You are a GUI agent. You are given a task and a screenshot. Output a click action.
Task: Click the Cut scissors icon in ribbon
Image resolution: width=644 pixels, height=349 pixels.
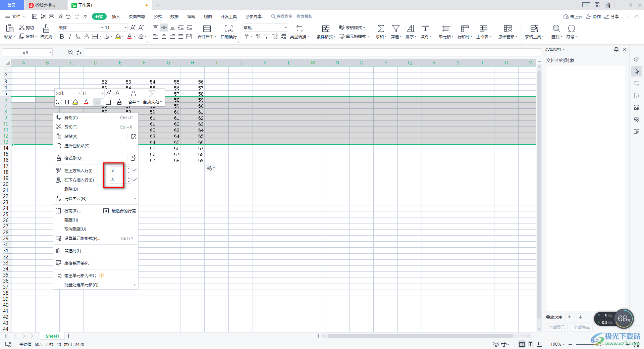pos(22,28)
